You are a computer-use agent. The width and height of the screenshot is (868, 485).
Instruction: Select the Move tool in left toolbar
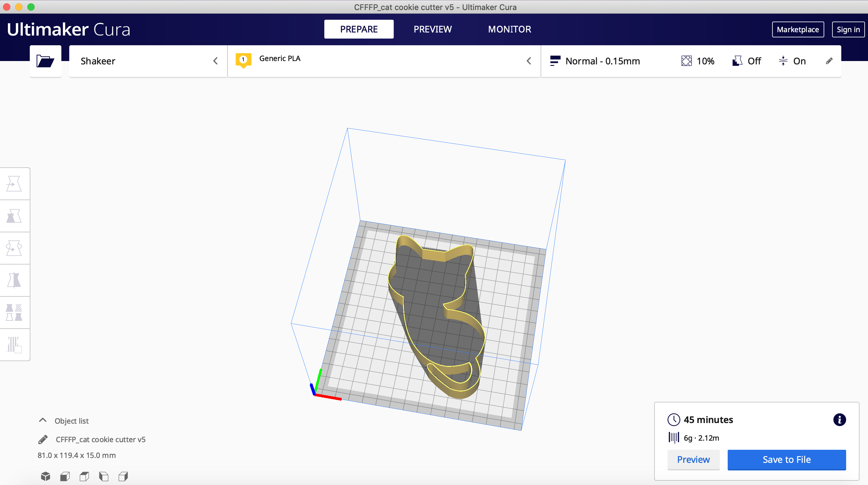[14, 184]
